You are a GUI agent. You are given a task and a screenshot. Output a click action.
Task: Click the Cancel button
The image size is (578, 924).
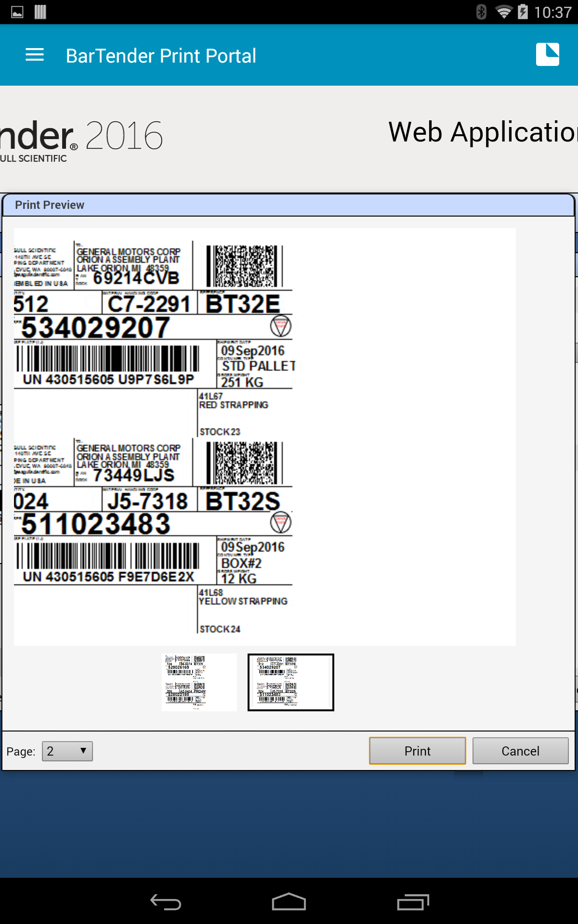[x=521, y=751]
